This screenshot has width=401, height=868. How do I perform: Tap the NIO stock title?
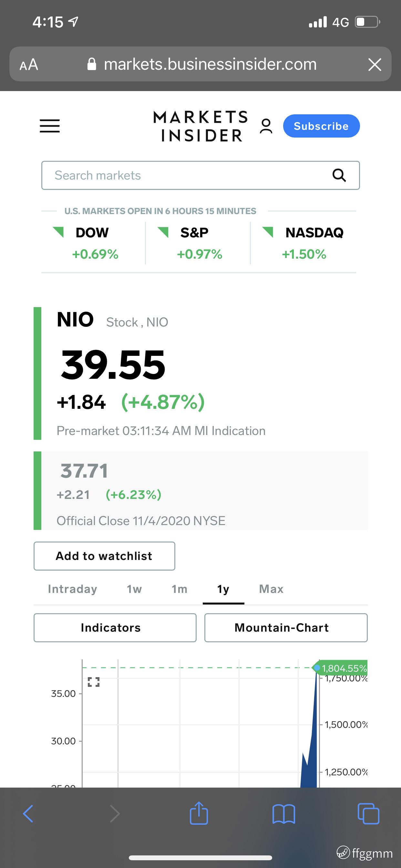tap(75, 319)
